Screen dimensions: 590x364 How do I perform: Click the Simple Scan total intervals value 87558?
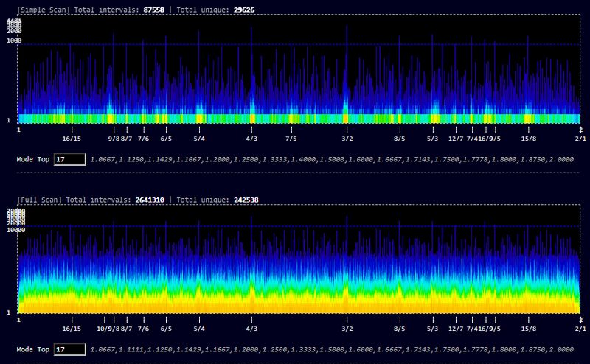coord(153,10)
